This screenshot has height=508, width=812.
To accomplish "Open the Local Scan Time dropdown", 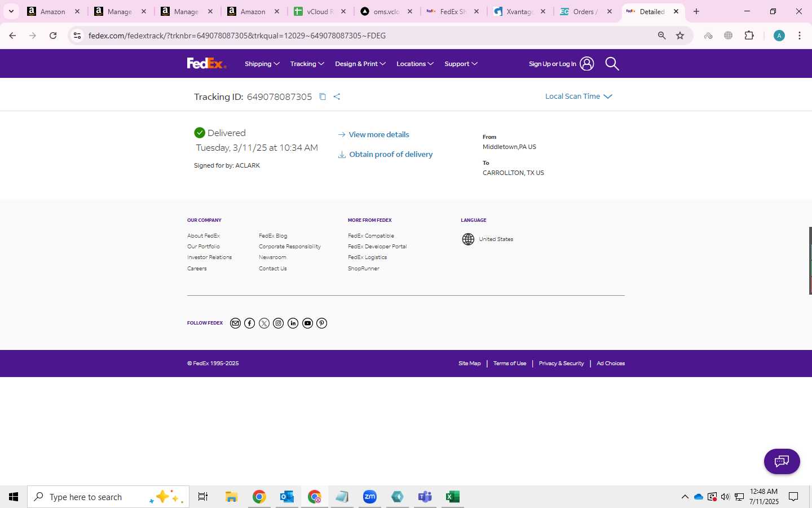I will click(x=579, y=97).
